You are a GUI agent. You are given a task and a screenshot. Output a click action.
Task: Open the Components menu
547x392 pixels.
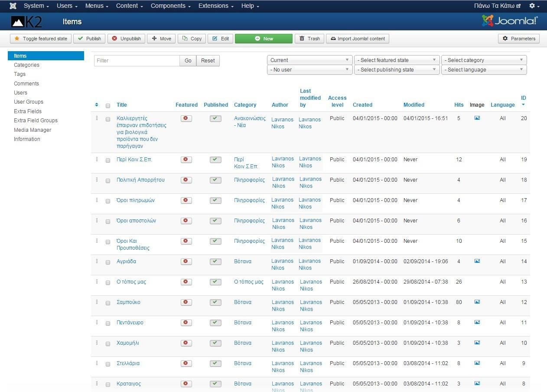coord(171,6)
